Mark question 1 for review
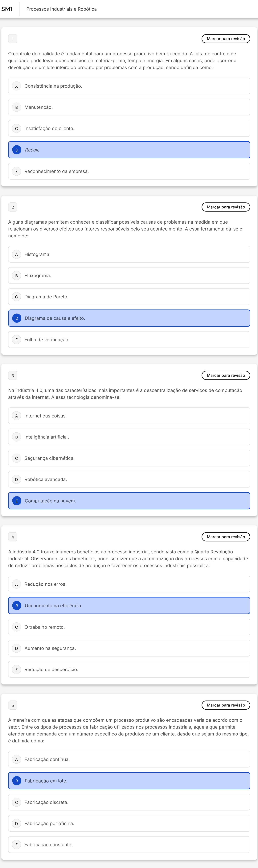Image resolution: width=258 pixels, height=868 pixels. tap(225, 39)
